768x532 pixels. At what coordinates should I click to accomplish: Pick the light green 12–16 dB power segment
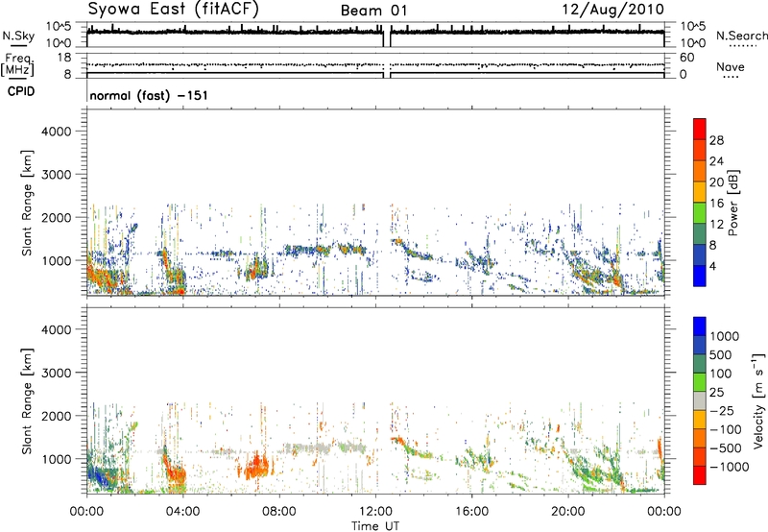pyautogui.click(x=700, y=213)
